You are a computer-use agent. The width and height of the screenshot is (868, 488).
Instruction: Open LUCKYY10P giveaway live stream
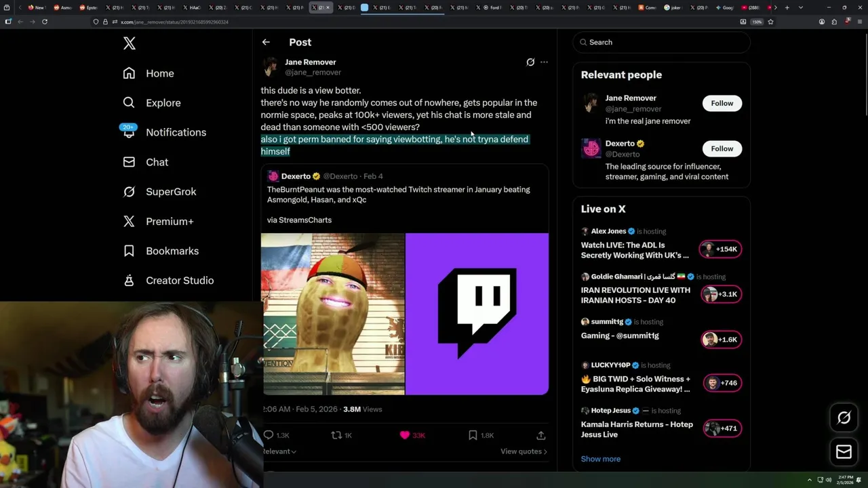(x=635, y=384)
